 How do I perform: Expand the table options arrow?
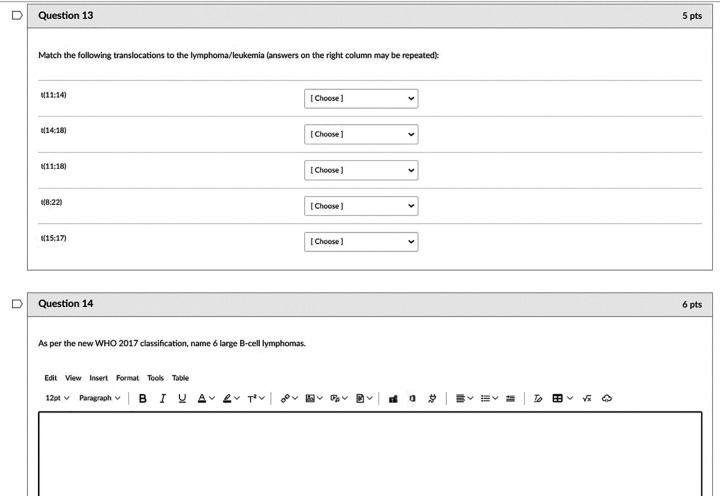click(570, 398)
